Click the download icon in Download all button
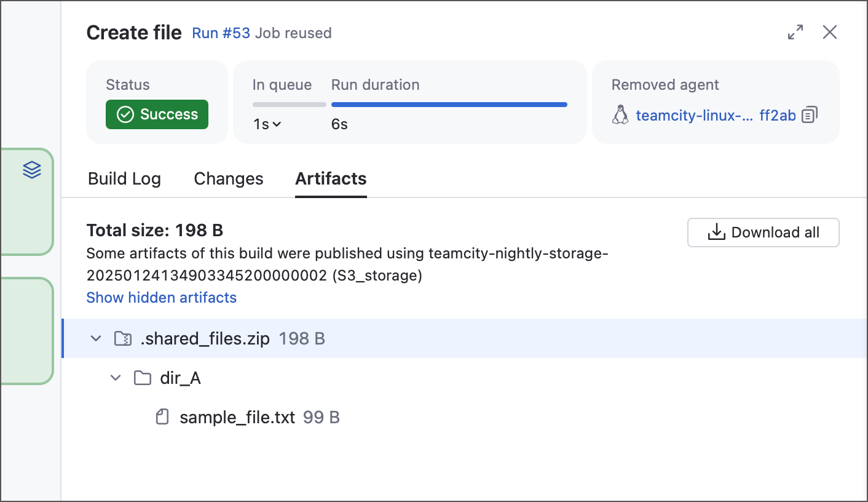This screenshot has width=868, height=502. (716, 232)
